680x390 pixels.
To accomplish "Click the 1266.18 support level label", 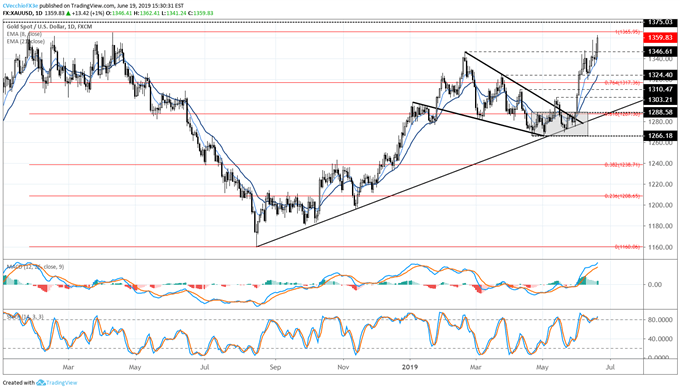I will click(x=660, y=136).
